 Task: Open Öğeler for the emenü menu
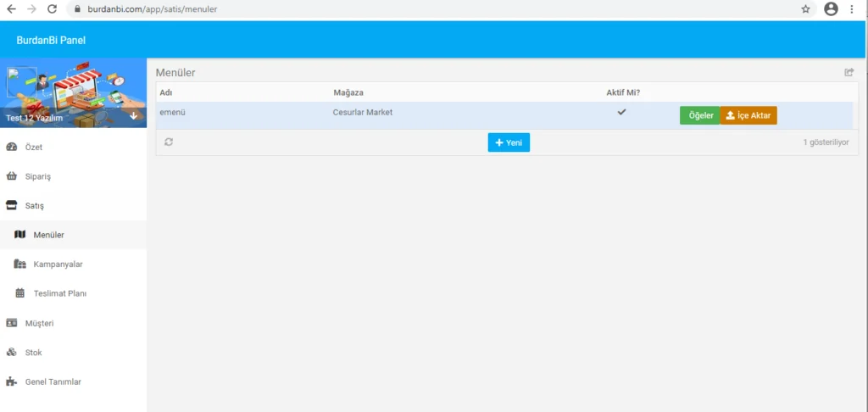[x=699, y=115]
